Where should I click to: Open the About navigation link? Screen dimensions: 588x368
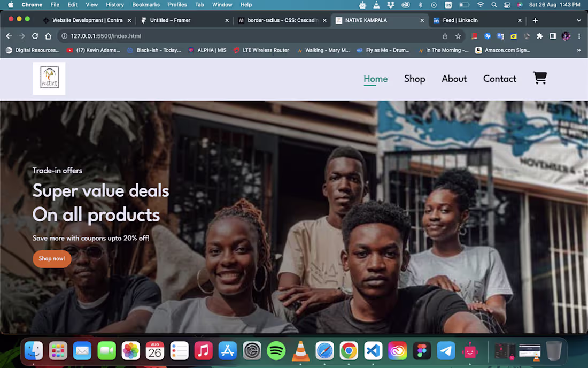point(454,79)
